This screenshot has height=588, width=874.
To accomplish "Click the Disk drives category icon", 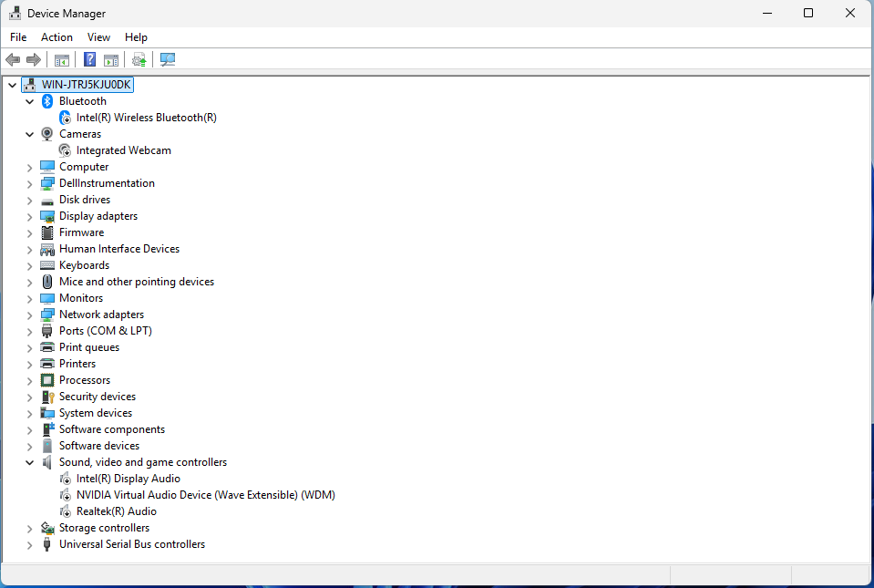I will click(x=47, y=200).
